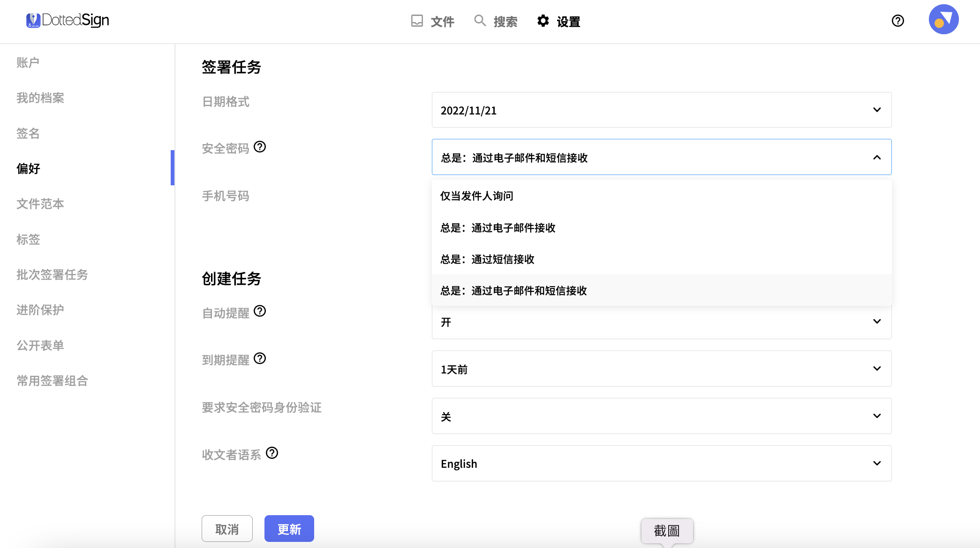Open the 文件 inbox icon
The height and width of the screenshot is (548, 980).
[417, 21]
